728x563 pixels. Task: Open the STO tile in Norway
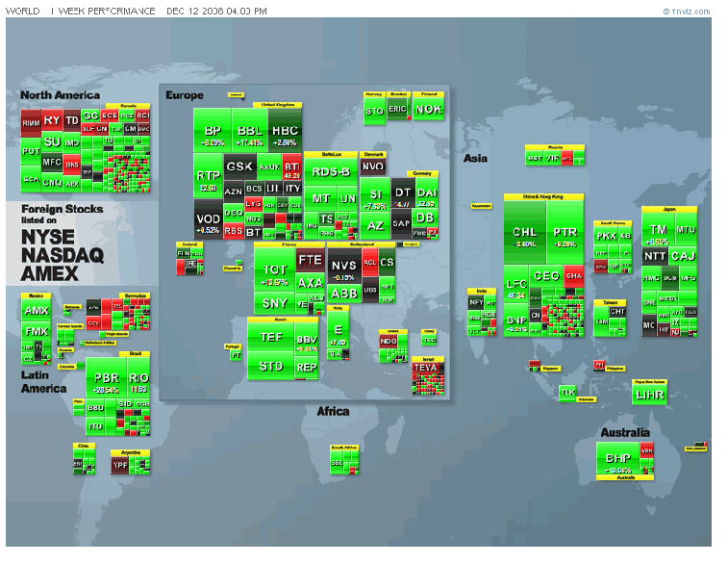tap(374, 111)
